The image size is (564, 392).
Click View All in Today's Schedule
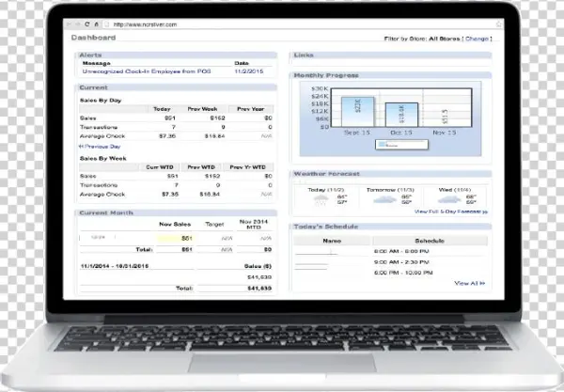[x=466, y=282]
